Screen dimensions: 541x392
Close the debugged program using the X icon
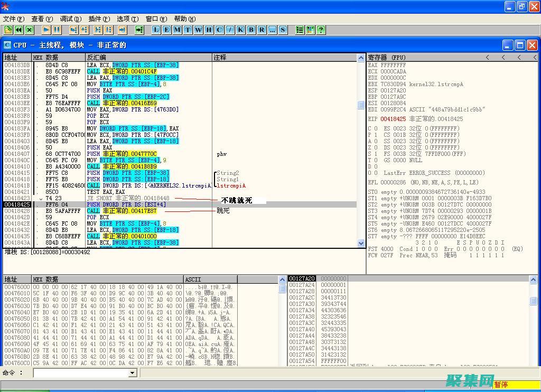pyautogui.click(x=30, y=30)
